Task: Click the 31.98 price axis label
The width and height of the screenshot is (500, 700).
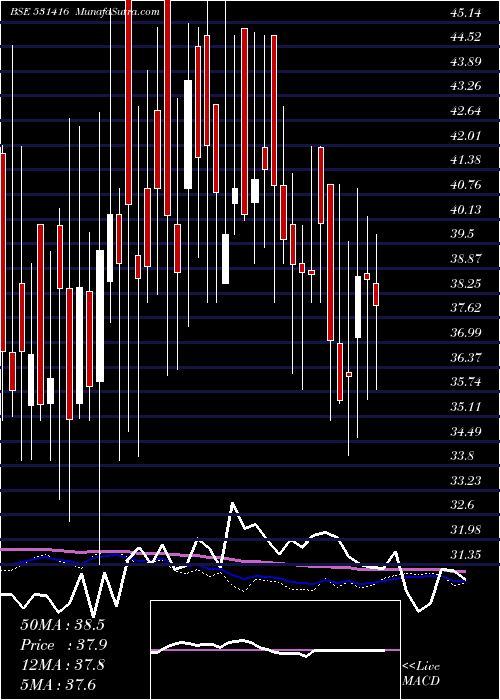Action: pyautogui.click(x=466, y=530)
